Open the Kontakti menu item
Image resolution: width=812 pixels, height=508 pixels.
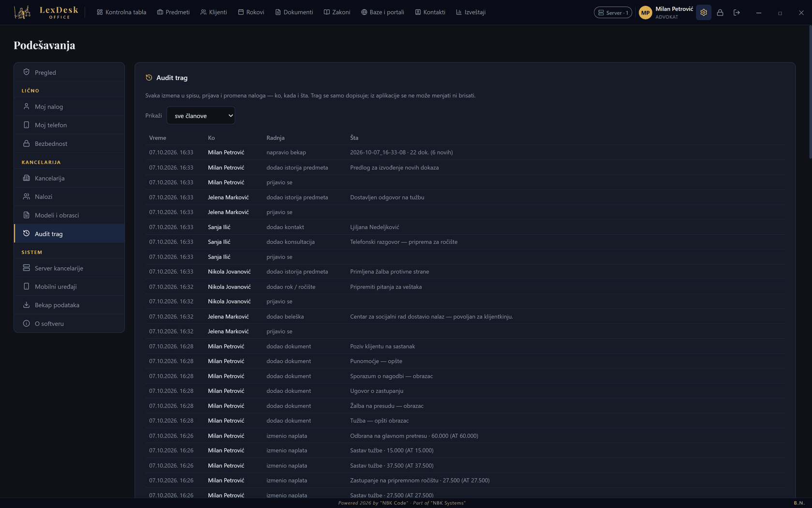430,12
